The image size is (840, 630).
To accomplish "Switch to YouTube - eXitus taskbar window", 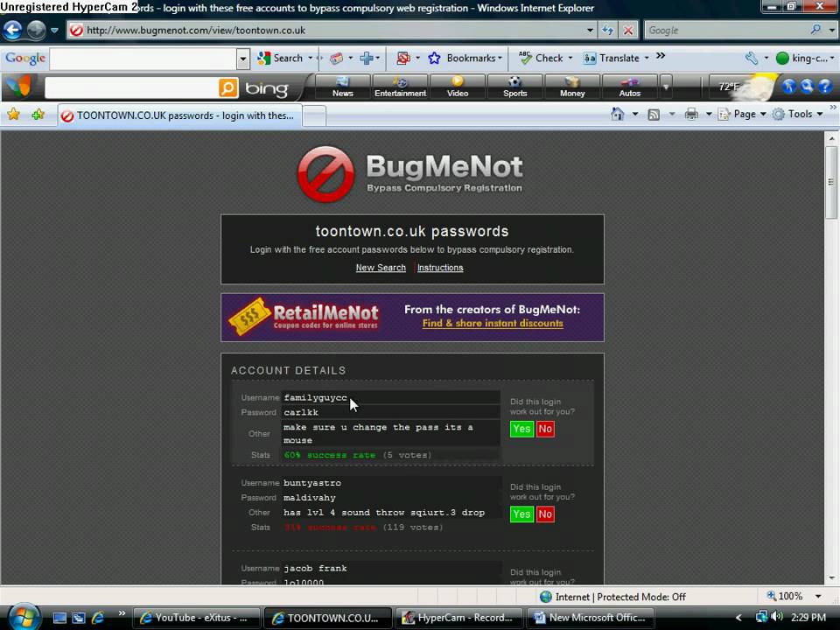I will pos(196,618).
